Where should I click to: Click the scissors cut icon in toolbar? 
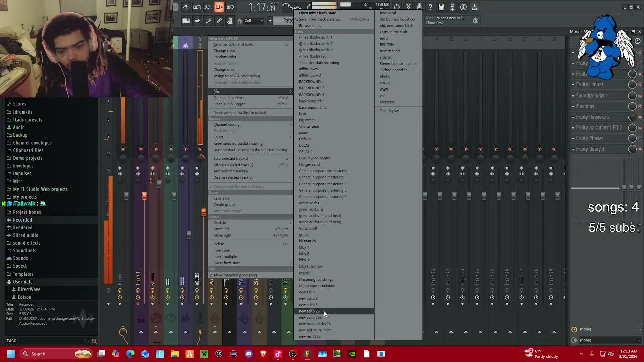409,7
